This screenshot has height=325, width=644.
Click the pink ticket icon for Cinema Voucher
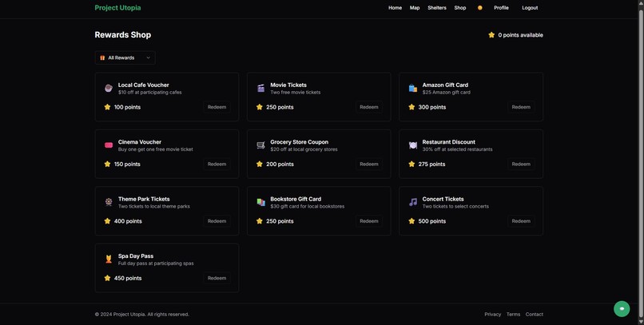click(109, 145)
